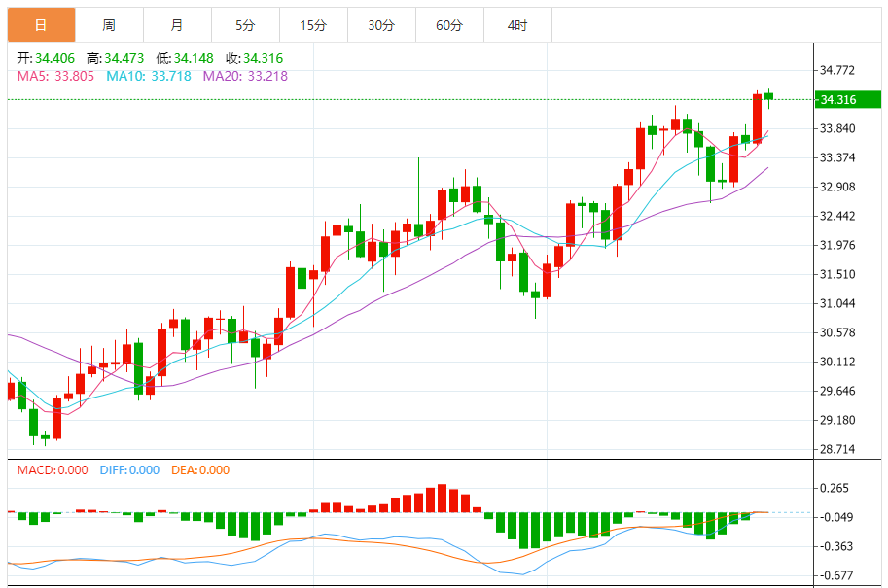This screenshot has width=888, height=588.
Task: Switch to the 周 weekly tab
Action: [109, 25]
